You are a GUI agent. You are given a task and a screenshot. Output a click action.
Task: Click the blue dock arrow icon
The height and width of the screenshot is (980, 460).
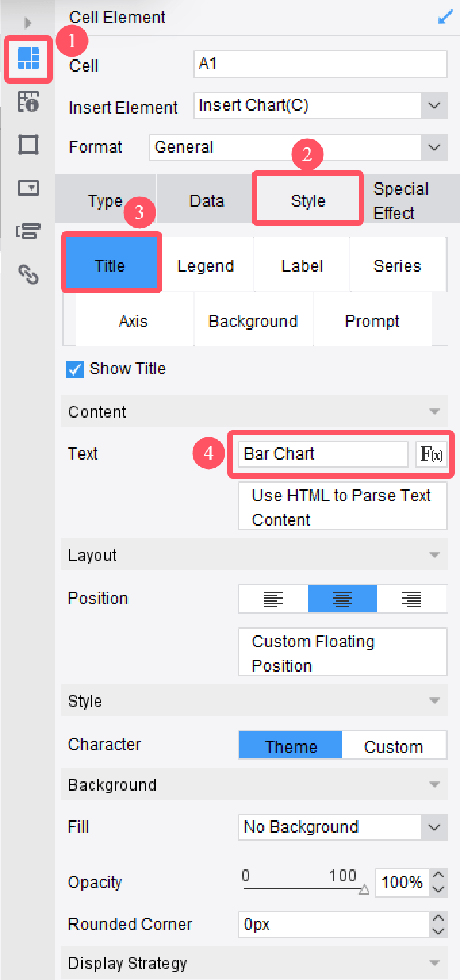tap(445, 18)
